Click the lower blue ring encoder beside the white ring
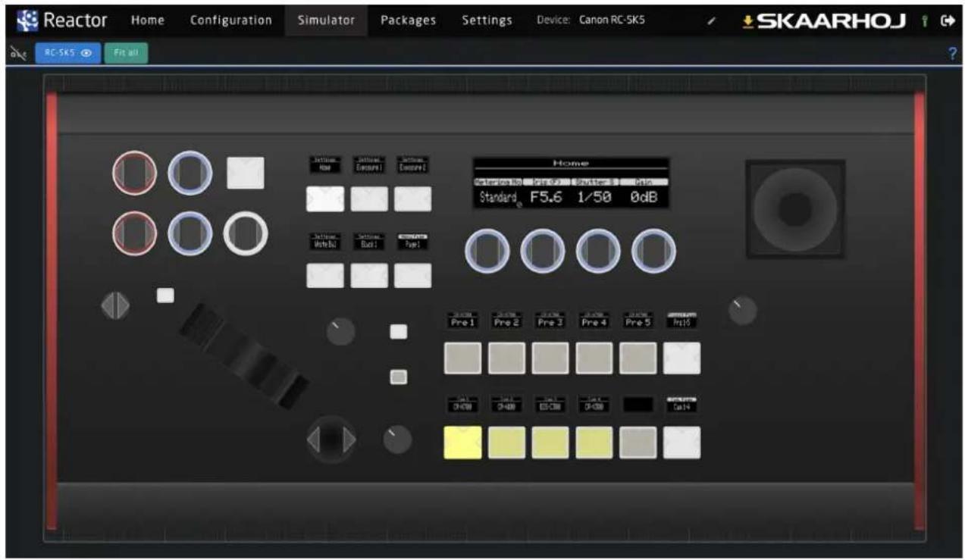Screen dimensions: 965x560 [x=190, y=233]
